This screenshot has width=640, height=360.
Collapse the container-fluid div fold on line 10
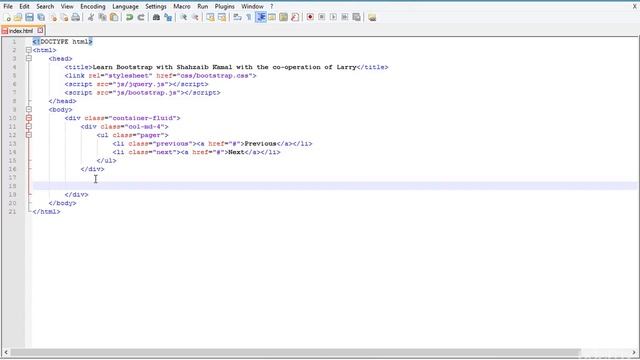pyautogui.click(x=29, y=118)
